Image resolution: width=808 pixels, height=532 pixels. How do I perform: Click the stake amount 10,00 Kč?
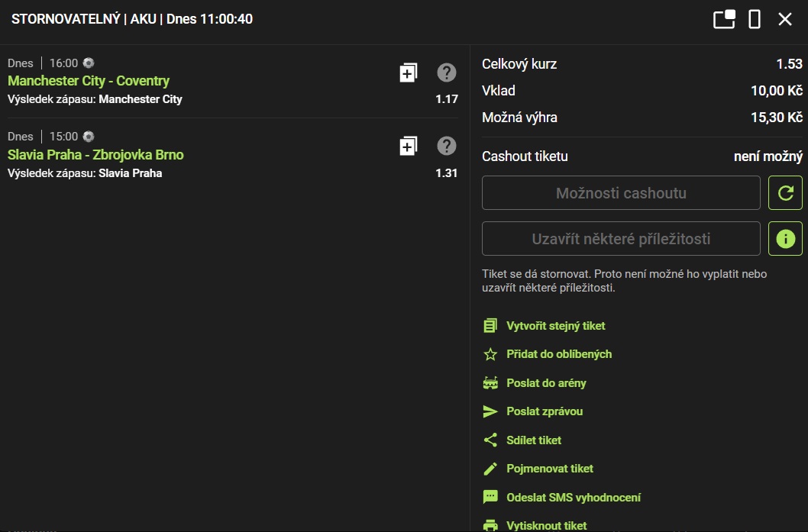coord(777,91)
